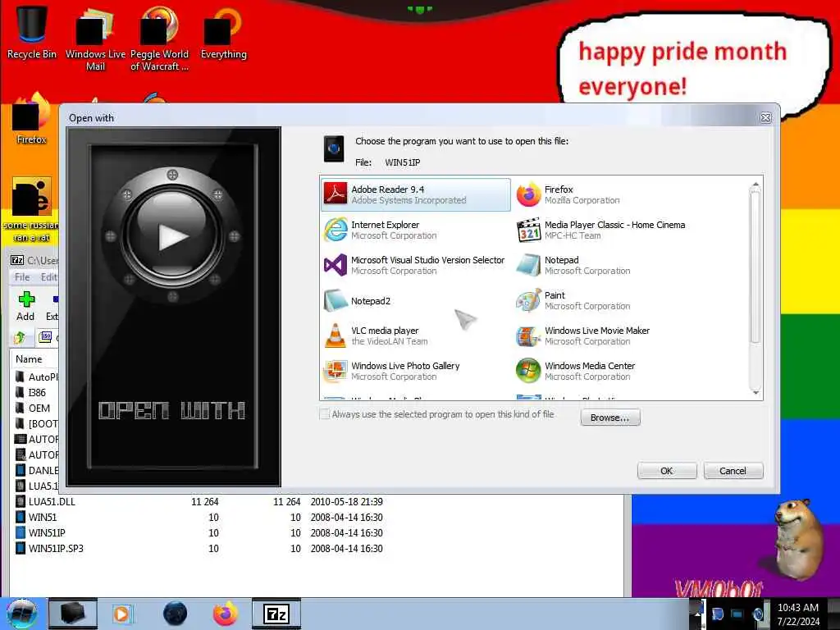This screenshot has width=840, height=630.
Task: Open the Edit menu in 7-Zip
Action: coord(48,277)
